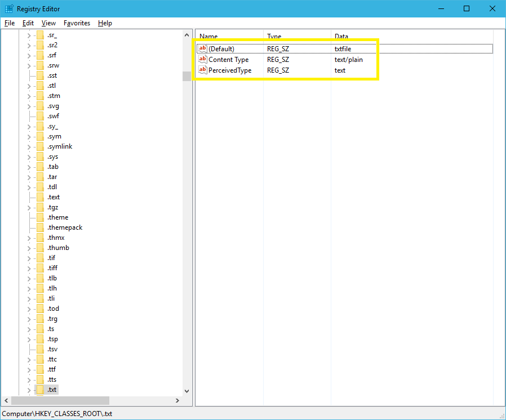Viewport: 506px width, 420px height.
Task: Select the .stm key folder icon
Action: 41,96
